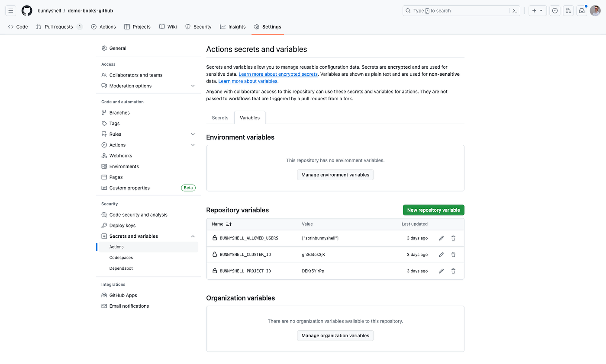Open the Wiki tab

click(x=168, y=27)
